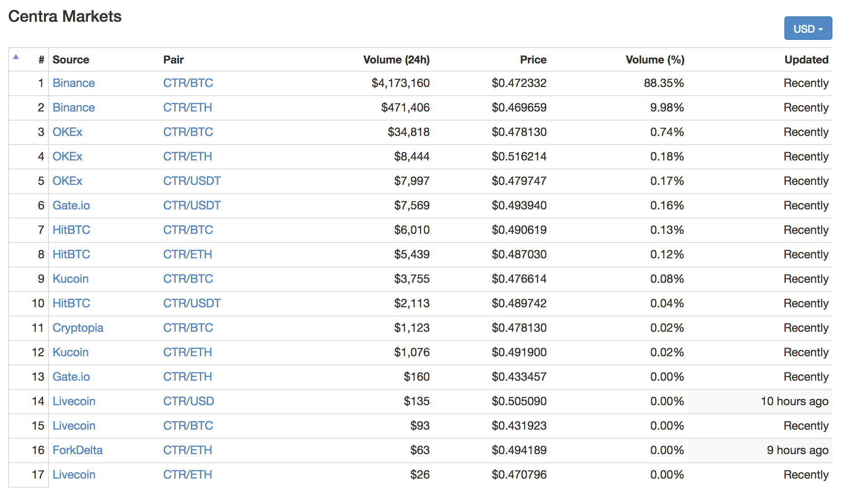Sort table by Pair column header
Viewport: 856px width, 504px height.
(x=173, y=59)
